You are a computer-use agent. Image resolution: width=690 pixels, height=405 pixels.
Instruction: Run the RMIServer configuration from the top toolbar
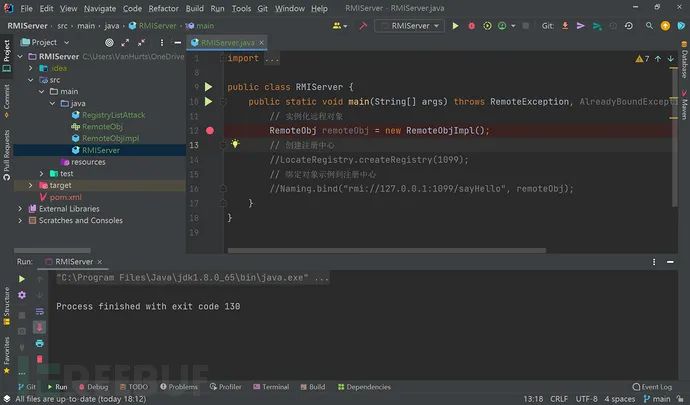click(455, 26)
